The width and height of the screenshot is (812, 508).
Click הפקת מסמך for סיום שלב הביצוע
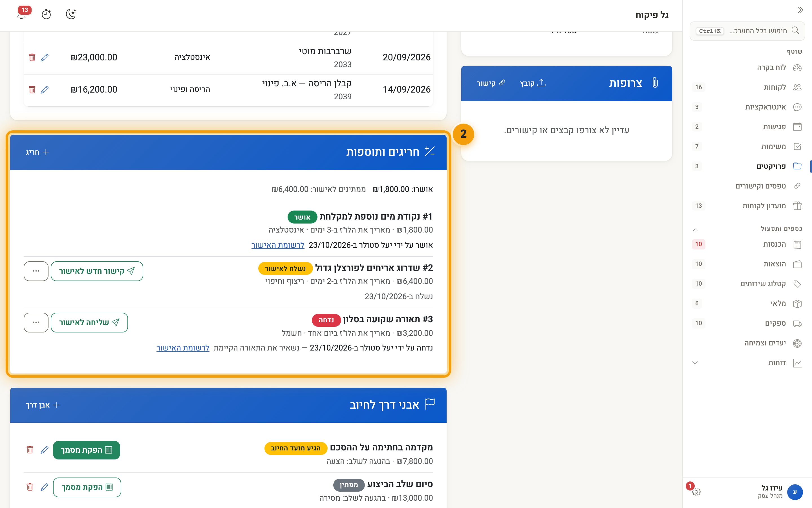click(87, 487)
